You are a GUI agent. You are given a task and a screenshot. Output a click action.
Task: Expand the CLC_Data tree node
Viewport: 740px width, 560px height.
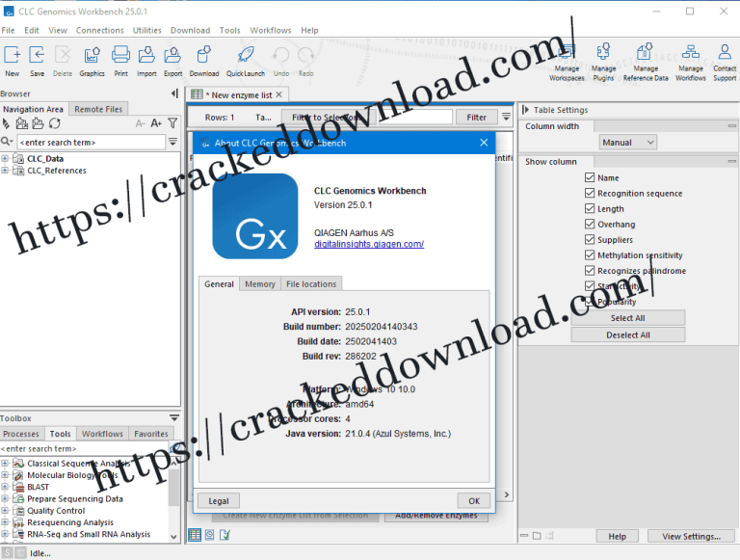(x=5, y=158)
